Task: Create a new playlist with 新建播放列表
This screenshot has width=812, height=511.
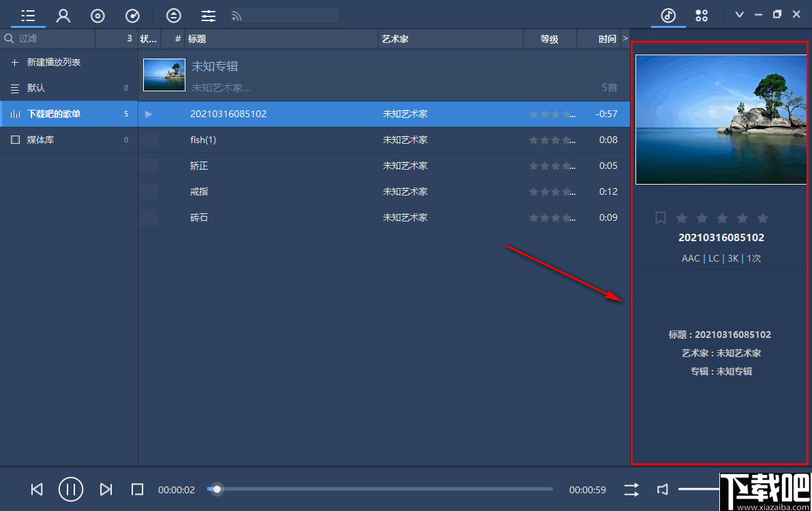Action: coord(69,62)
